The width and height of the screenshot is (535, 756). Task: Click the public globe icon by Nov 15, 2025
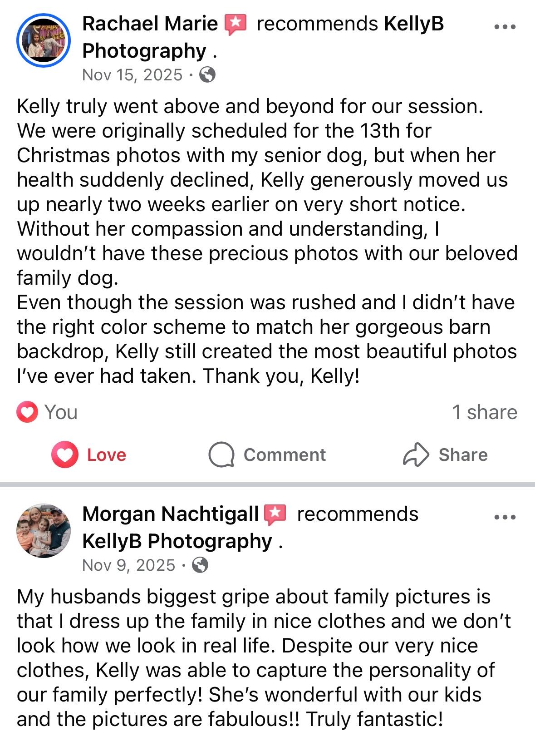pos(207,74)
